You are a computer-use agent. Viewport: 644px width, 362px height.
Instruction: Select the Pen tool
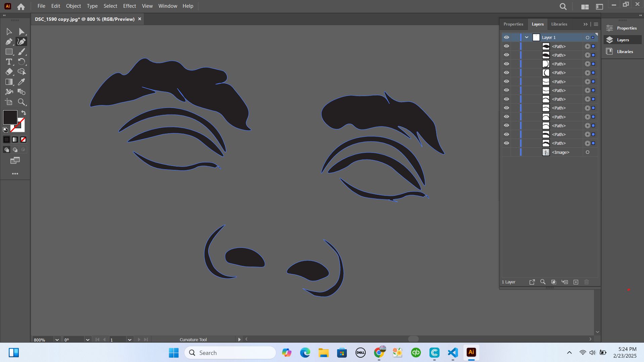(9, 42)
